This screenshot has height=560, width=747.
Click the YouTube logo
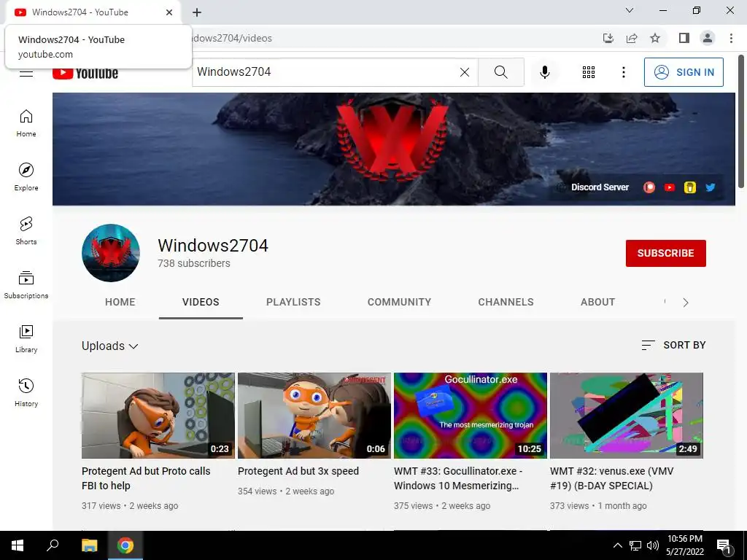(85, 74)
